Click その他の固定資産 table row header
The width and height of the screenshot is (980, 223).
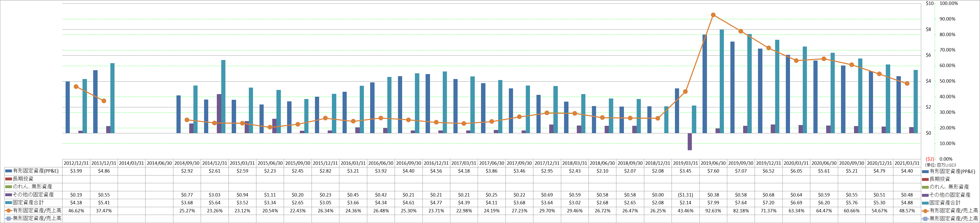coord(34,195)
